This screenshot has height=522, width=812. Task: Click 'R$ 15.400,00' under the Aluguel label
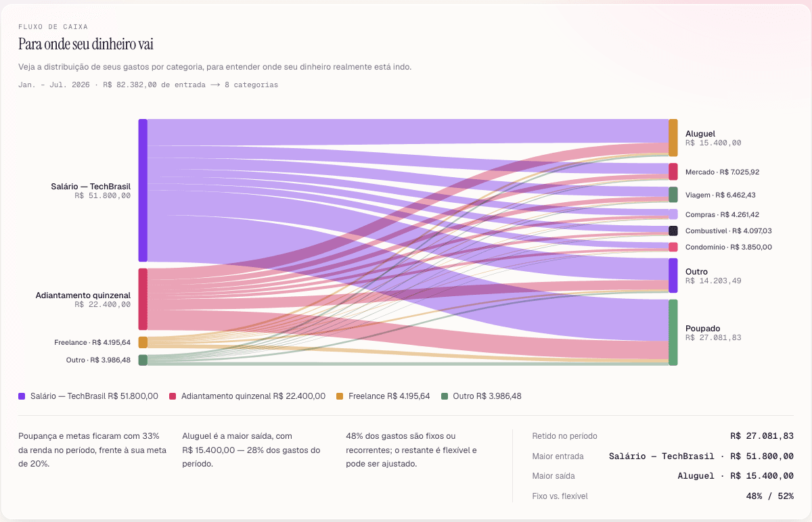click(x=713, y=143)
